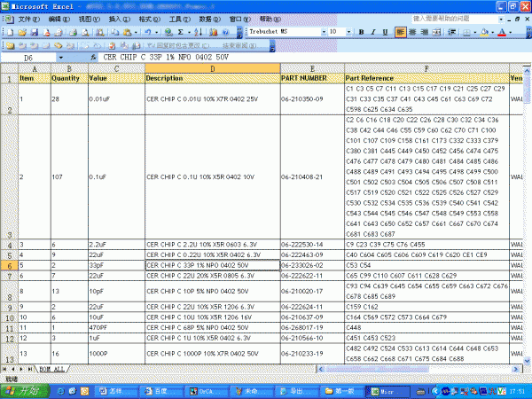Open a file with the folder icon
The height and width of the screenshot is (399, 532).
point(22,32)
